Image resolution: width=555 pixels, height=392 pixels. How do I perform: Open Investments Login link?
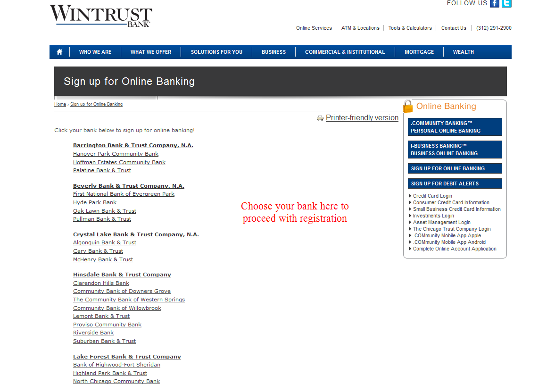(433, 216)
